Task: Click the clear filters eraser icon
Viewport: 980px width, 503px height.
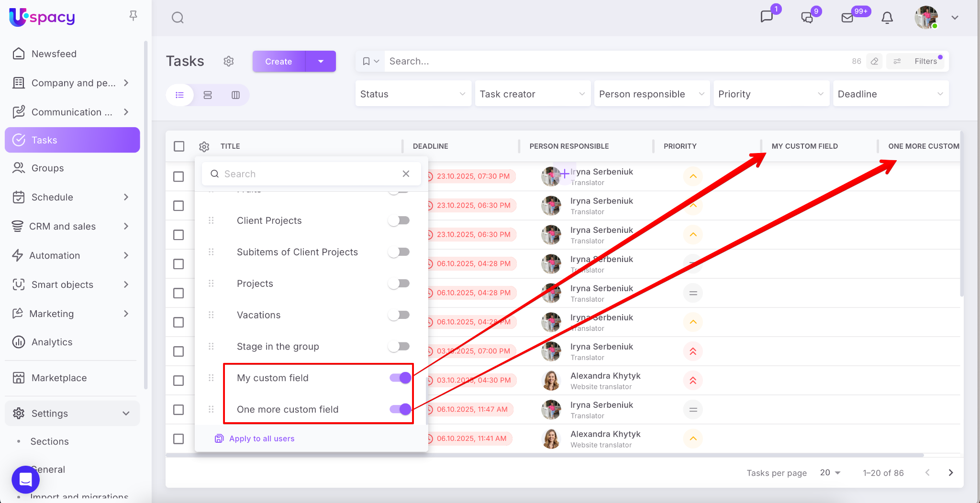Action: coord(874,61)
